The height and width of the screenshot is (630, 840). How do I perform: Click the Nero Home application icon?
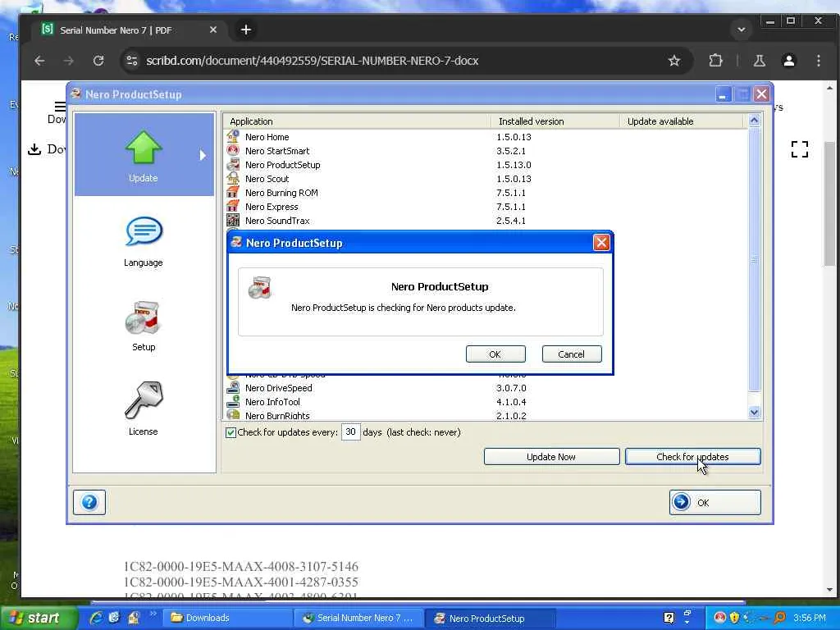pos(233,137)
